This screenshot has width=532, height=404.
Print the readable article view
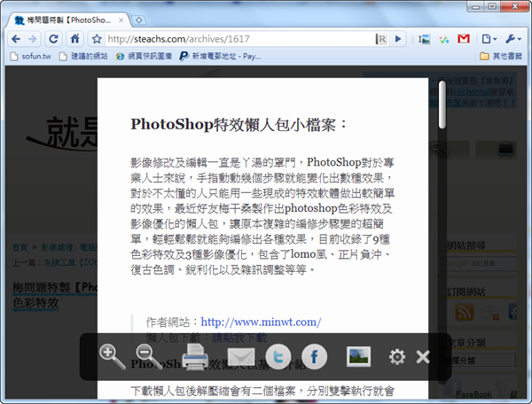pos(195,356)
